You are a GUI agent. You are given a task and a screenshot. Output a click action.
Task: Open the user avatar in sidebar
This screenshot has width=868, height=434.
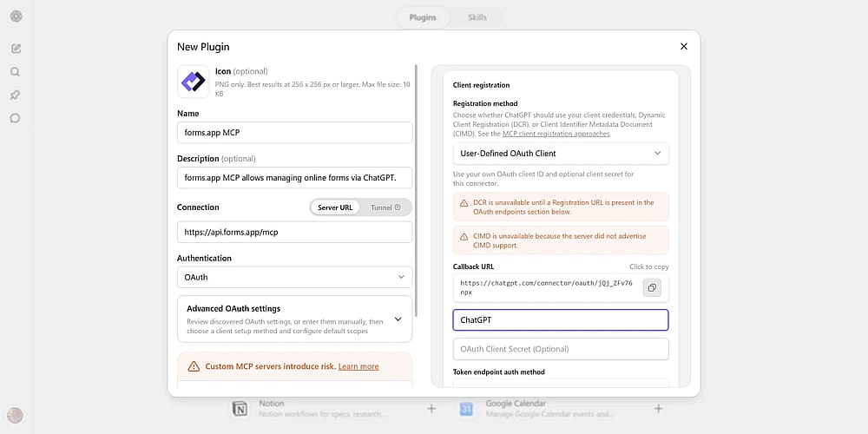click(x=15, y=415)
